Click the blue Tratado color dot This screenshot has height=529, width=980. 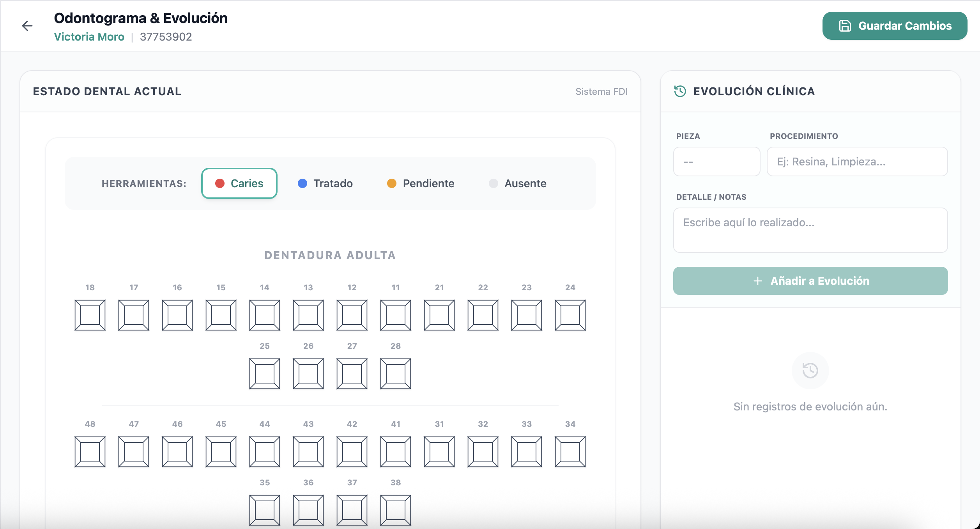[302, 183]
